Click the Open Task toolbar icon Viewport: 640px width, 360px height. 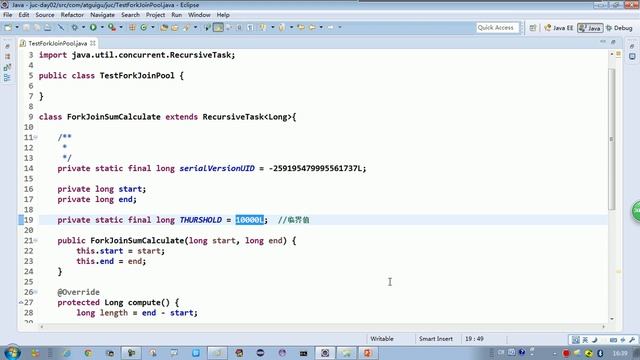pos(175,27)
